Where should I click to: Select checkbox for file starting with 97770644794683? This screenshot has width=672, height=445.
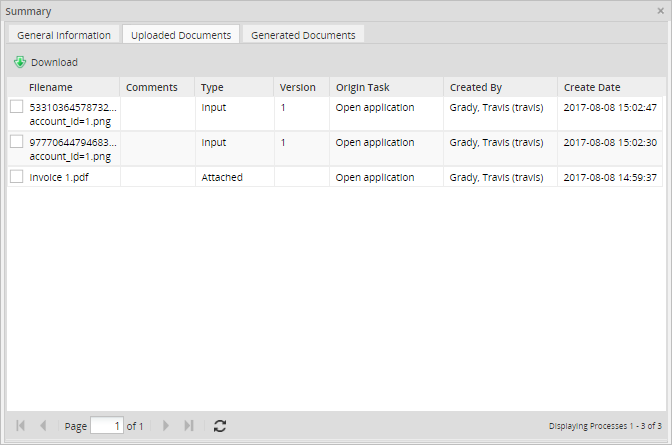point(17,142)
